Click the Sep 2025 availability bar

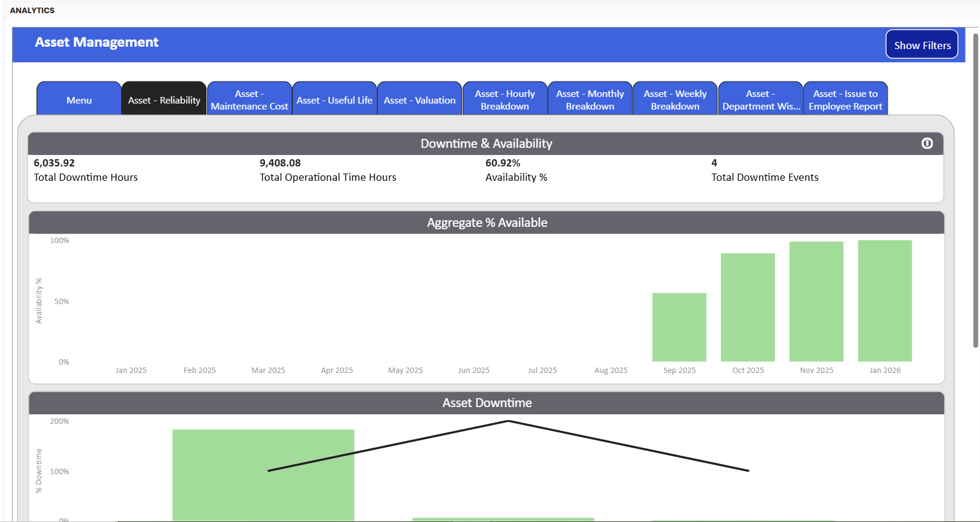coord(679,327)
